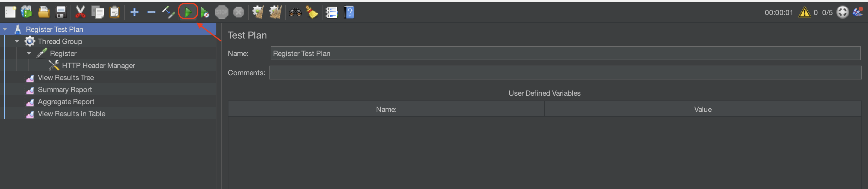This screenshot has width=868, height=189.
Task: Click the Value column header
Action: point(703,110)
